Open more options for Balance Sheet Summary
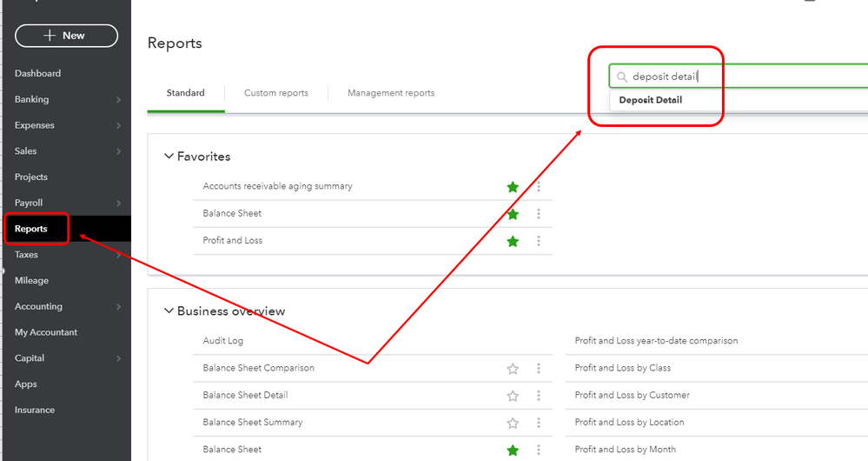 click(x=538, y=423)
